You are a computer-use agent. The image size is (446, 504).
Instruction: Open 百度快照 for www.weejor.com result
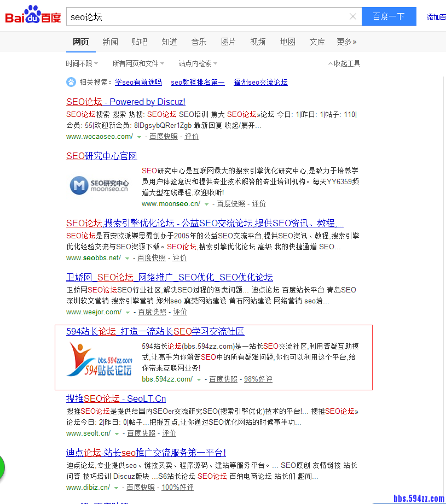[x=152, y=312]
